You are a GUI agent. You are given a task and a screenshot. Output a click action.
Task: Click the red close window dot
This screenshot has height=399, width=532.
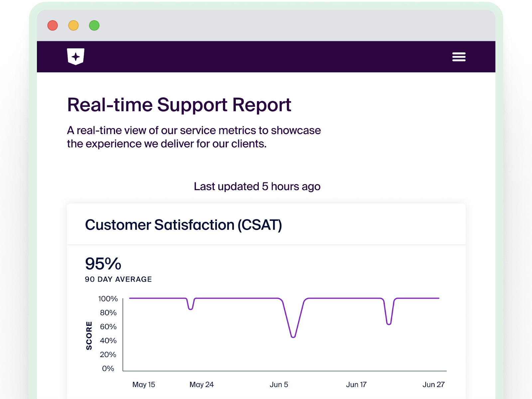point(53,26)
